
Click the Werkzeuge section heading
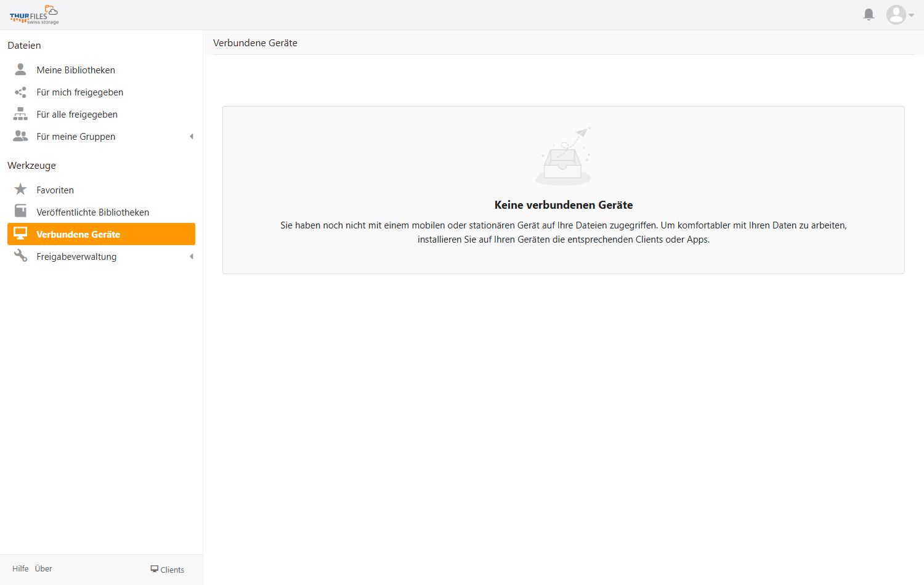tap(31, 166)
